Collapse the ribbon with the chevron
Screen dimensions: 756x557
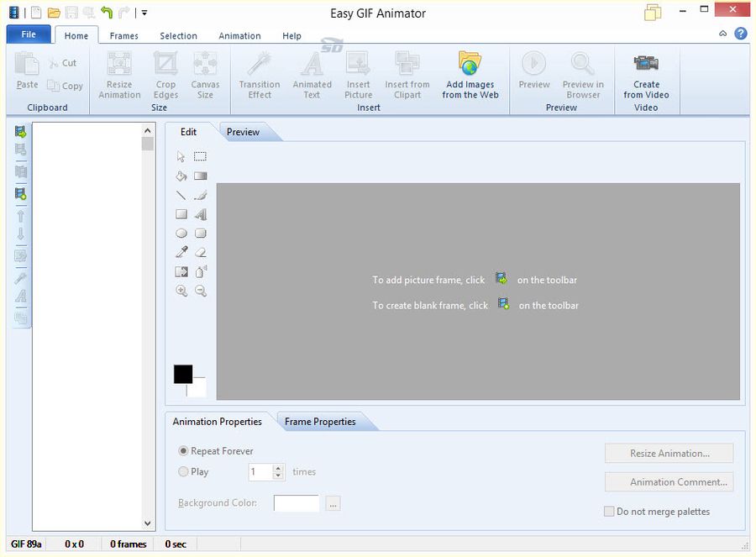click(722, 34)
